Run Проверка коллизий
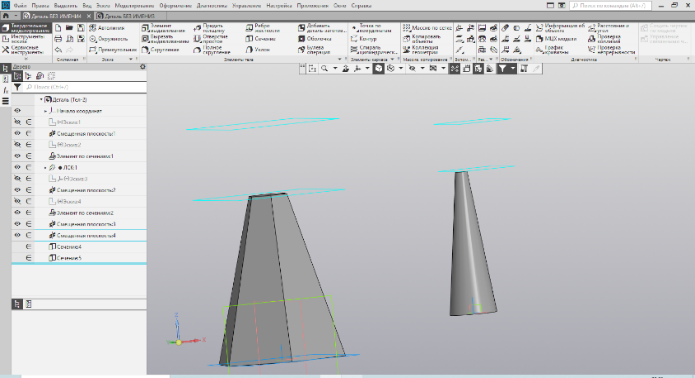This screenshot has width=695, height=378. pyautogui.click(x=605, y=39)
